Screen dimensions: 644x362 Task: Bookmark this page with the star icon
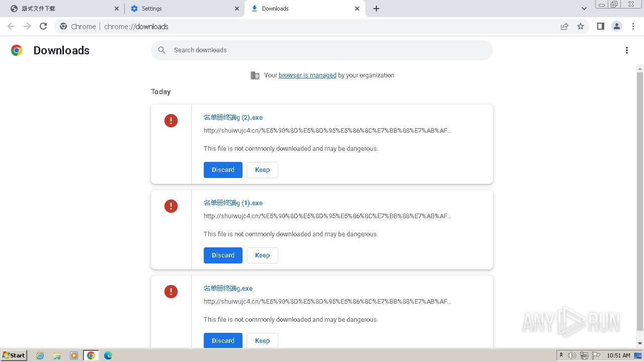pos(581,26)
